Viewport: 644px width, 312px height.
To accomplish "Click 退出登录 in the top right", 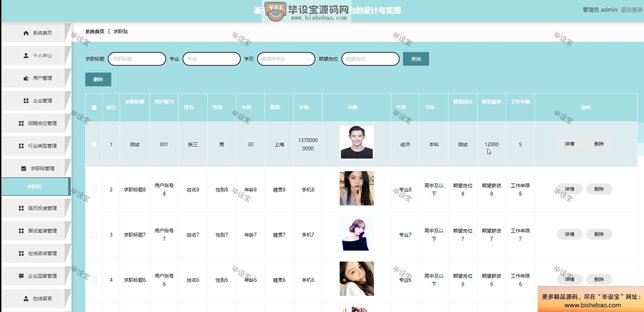I will tap(631, 10).
